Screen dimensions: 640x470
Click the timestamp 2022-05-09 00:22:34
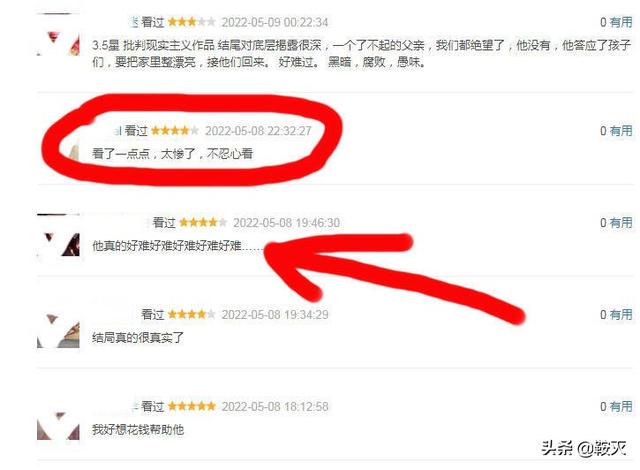275,22
